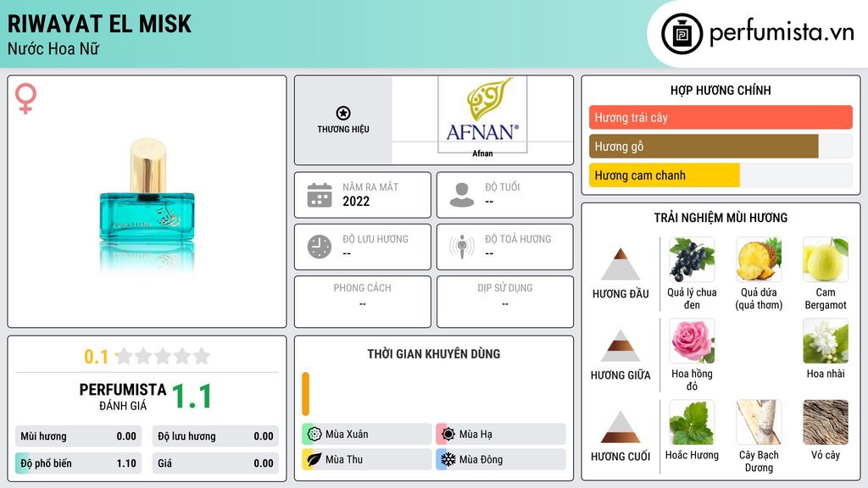Select the Mùa Hạ season tag

click(500, 435)
